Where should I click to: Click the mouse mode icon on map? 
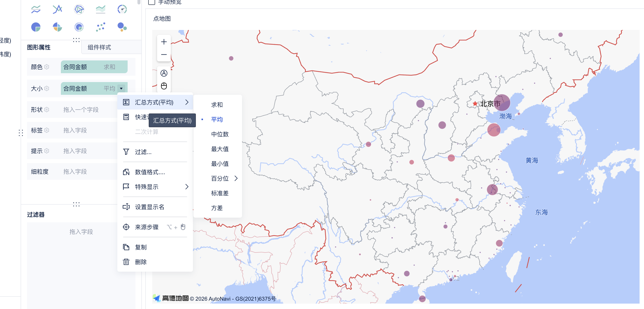point(164,86)
